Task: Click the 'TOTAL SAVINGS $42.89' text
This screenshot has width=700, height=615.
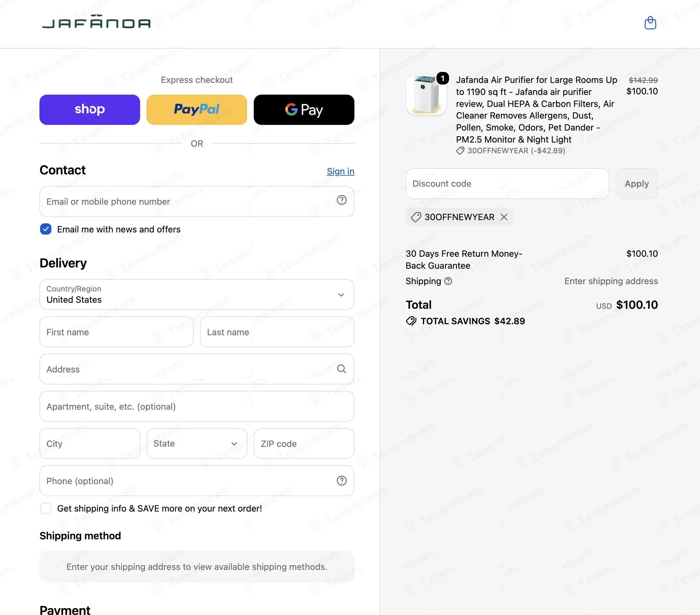Action: pos(472,321)
